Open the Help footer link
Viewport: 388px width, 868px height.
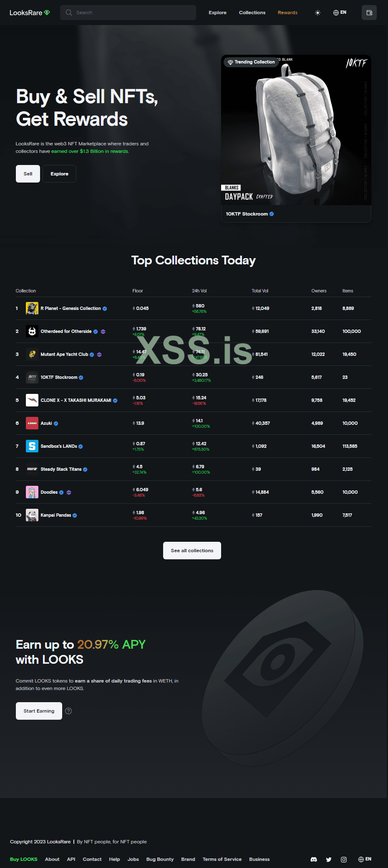tap(114, 859)
